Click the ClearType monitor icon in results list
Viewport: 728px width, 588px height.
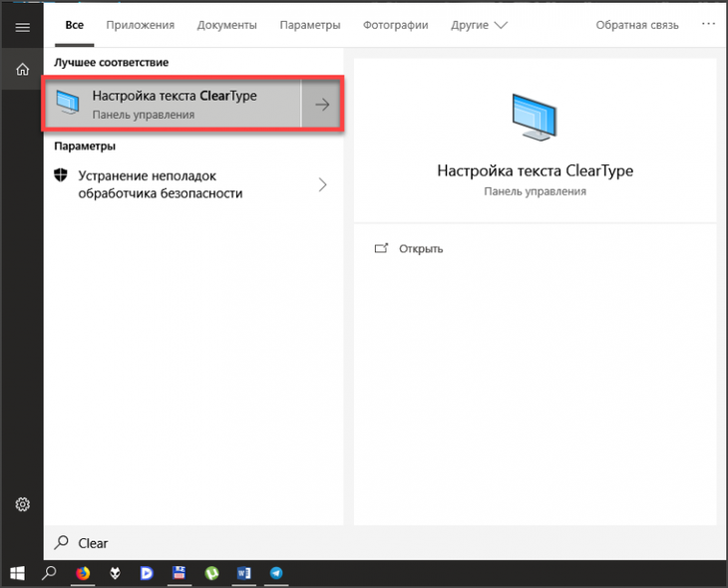click(68, 103)
